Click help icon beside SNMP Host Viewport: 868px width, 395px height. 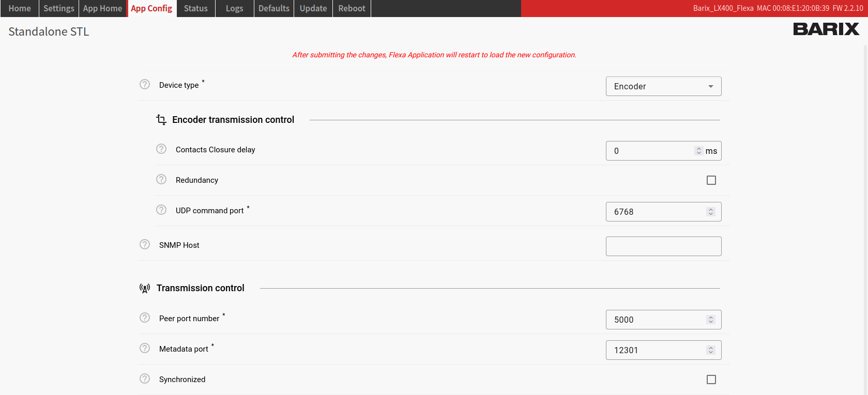(x=145, y=244)
